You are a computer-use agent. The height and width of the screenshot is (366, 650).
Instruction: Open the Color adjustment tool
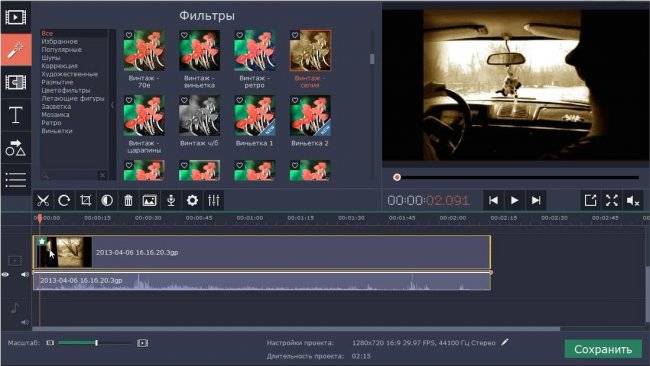tap(107, 201)
